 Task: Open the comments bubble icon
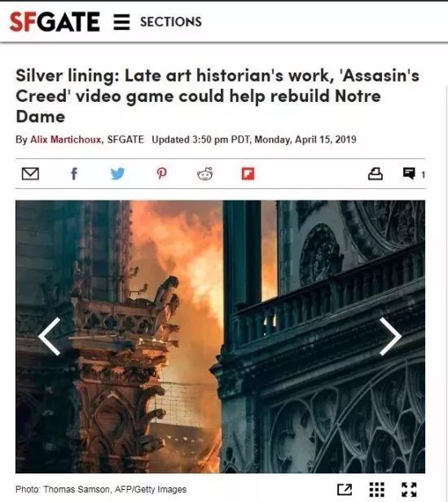coord(409,174)
